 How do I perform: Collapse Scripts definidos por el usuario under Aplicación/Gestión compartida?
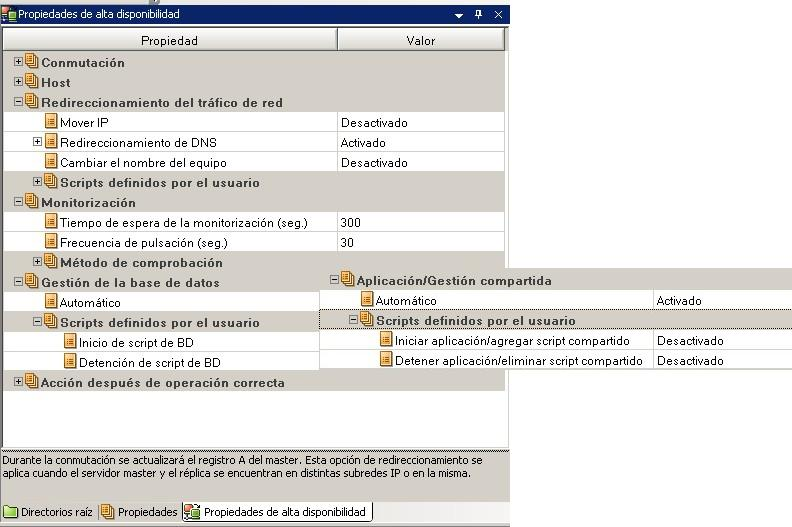pyautogui.click(x=353, y=319)
